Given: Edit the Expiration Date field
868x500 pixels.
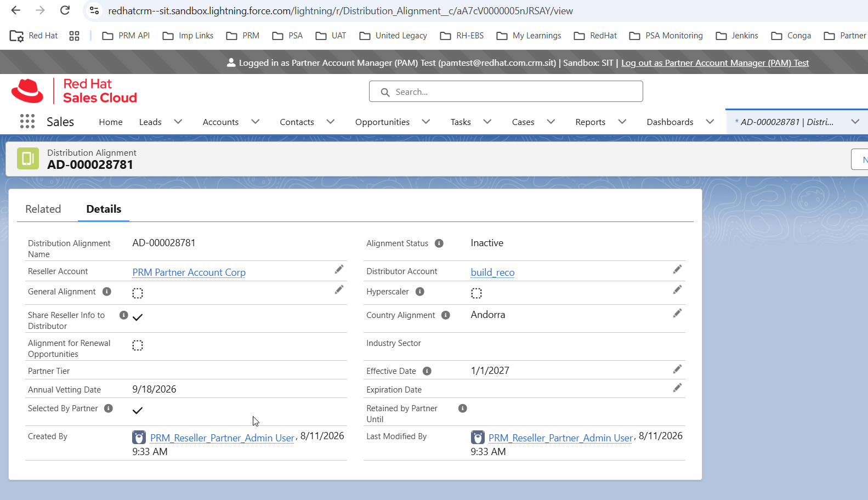Looking at the screenshot, I should pyautogui.click(x=678, y=388).
